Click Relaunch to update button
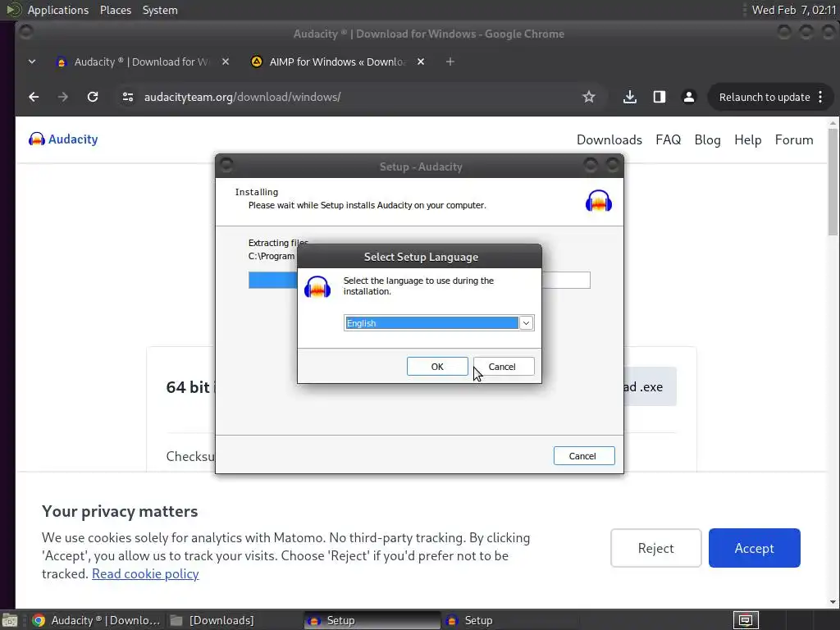840x630 pixels. (764, 97)
